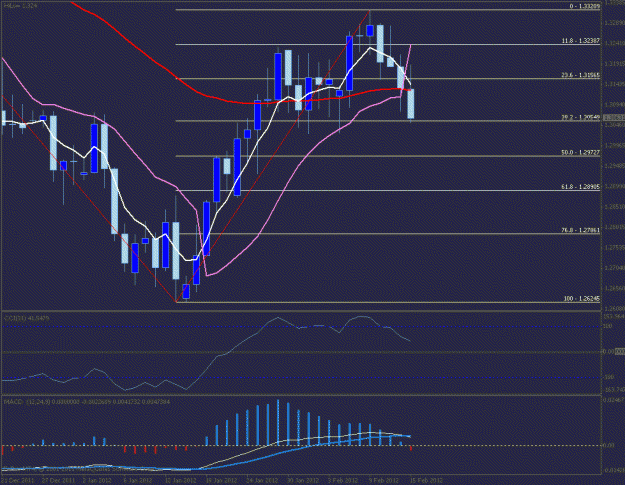Click the 24 Jan 2012 date label
Image resolution: width=625 pixels, height=485 pixels.
coord(262,480)
